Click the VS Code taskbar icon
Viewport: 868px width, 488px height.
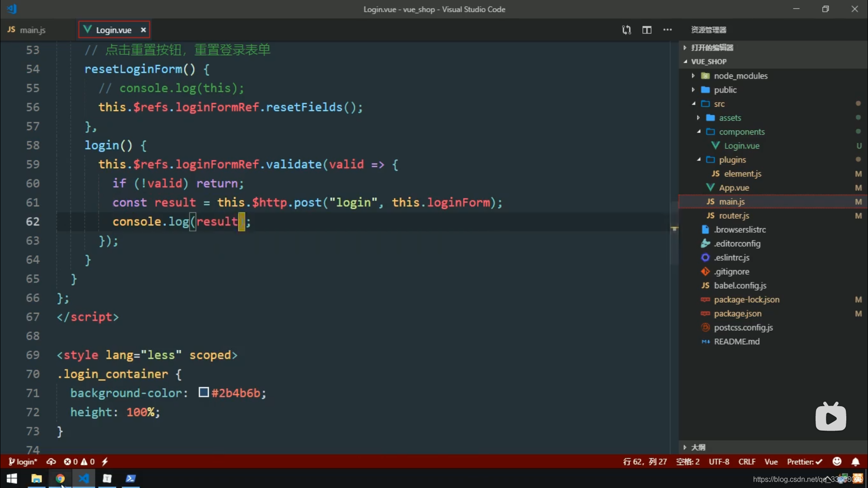pos(84,479)
